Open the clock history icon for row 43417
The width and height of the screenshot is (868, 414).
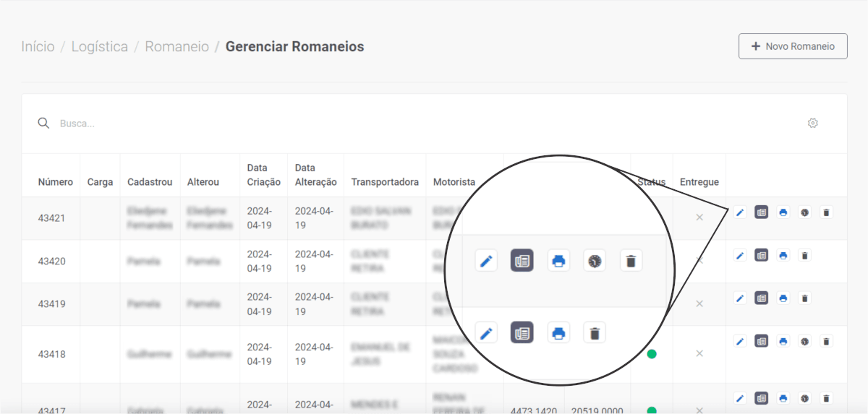click(805, 398)
